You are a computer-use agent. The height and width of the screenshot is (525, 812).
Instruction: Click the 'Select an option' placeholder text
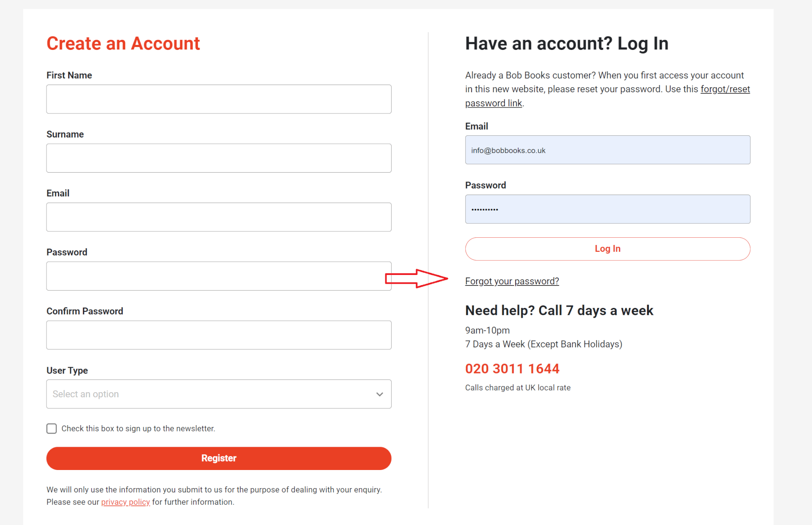(x=86, y=394)
